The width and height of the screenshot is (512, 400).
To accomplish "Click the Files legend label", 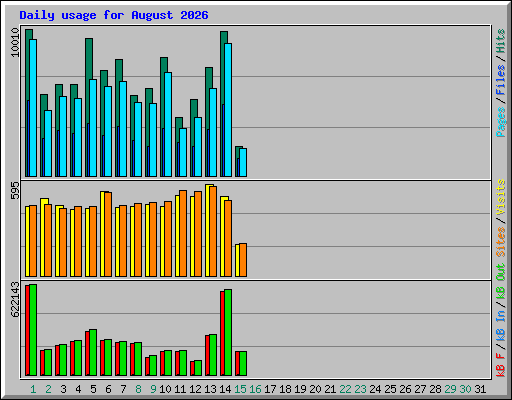I will click(x=501, y=80).
